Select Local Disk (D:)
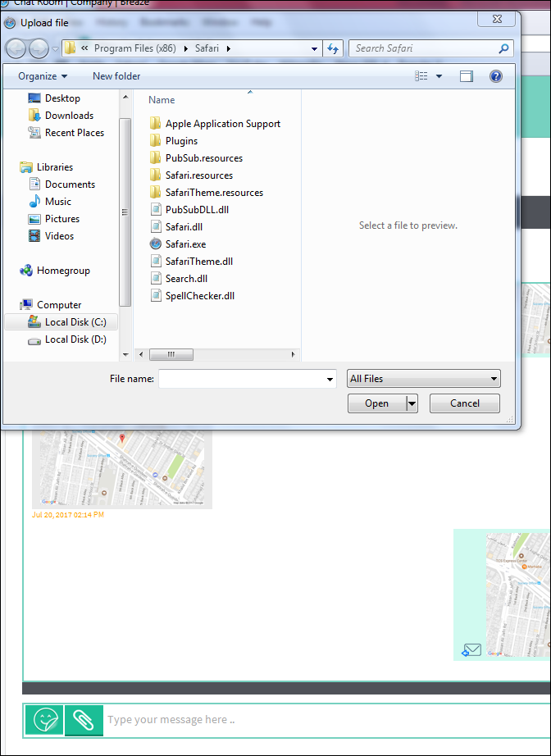The width and height of the screenshot is (551, 756). click(x=67, y=340)
